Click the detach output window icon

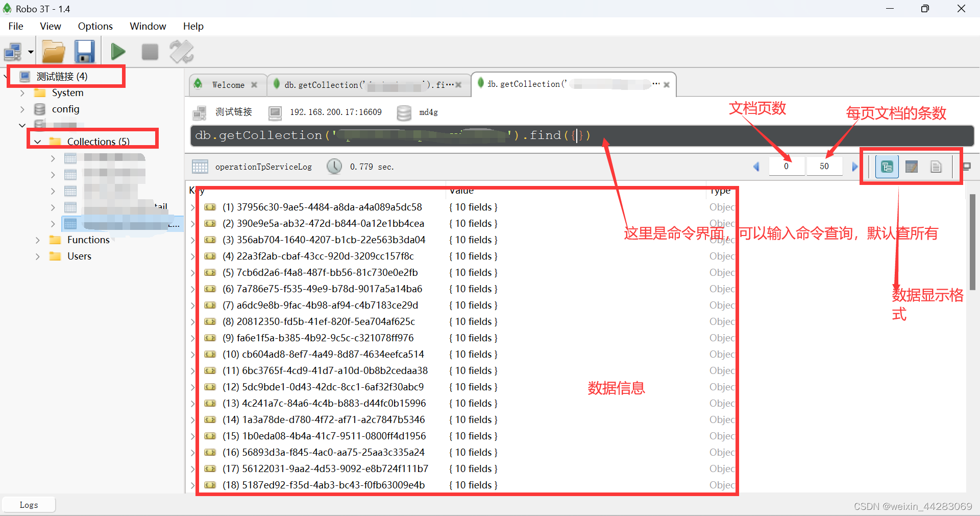coord(967,167)
